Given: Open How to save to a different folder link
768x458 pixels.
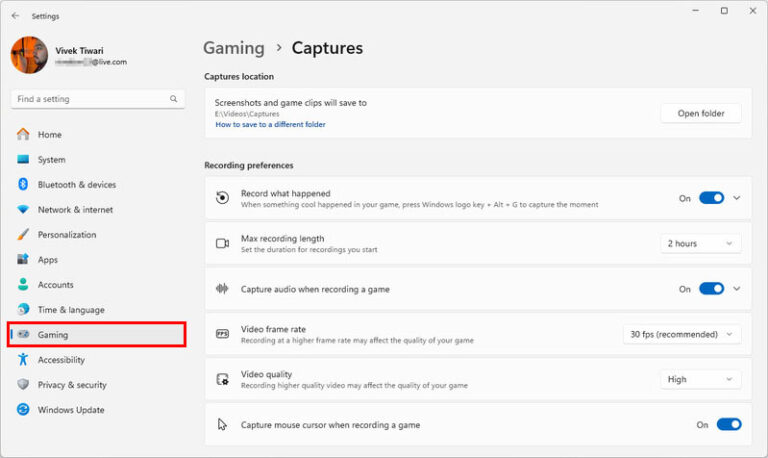Looking at the screenshot, I should 270,125.
